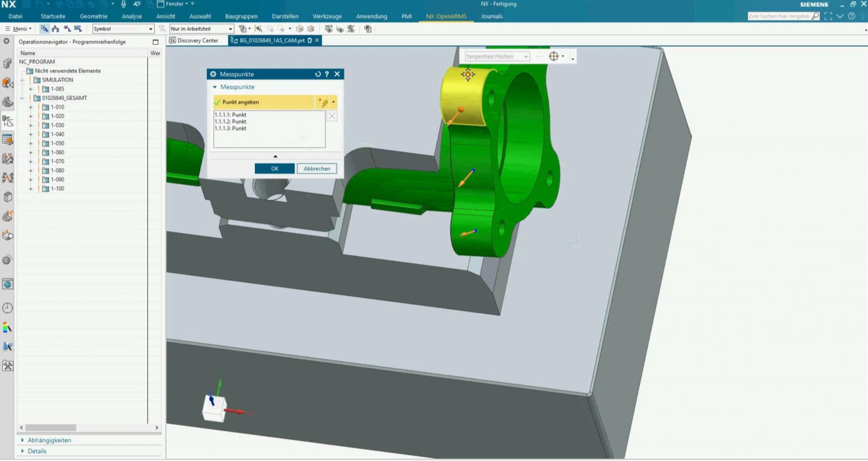Collapse the Messpunkte section in the dialog

[215, 87]
